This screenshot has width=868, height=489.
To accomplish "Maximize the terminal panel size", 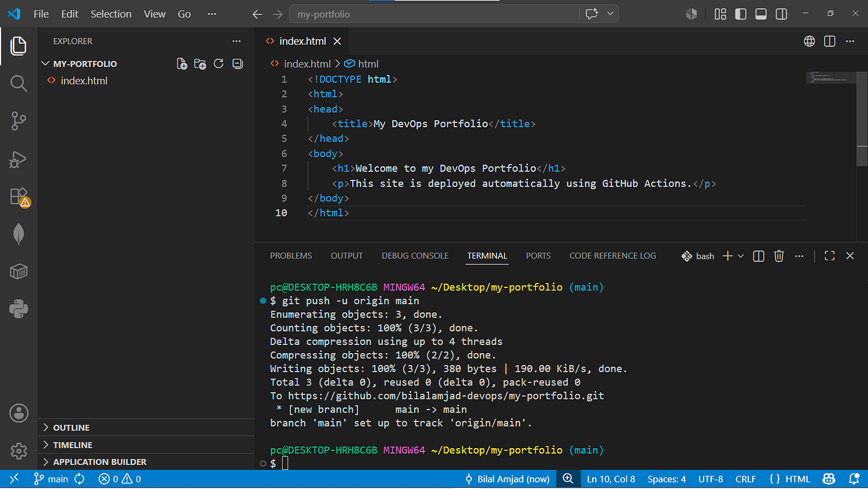I will (x=830, y=256).
